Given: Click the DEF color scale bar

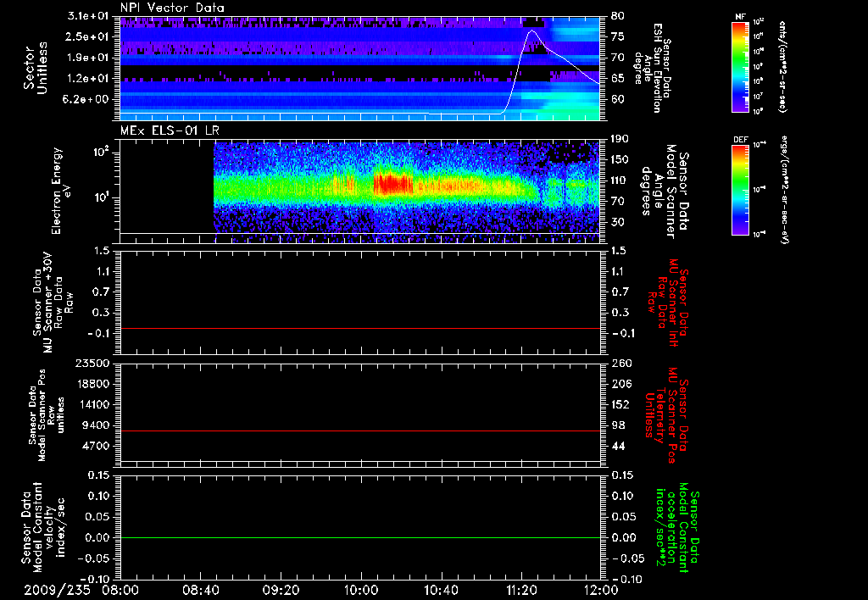Looking at the screenshot, I should tap(741, 190).
